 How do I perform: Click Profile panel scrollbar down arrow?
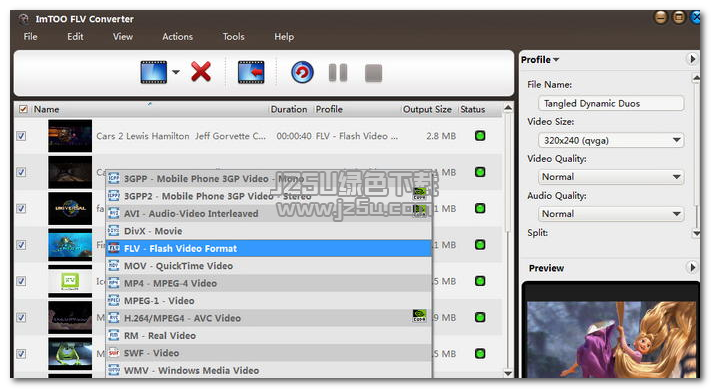tap(696, 233)
